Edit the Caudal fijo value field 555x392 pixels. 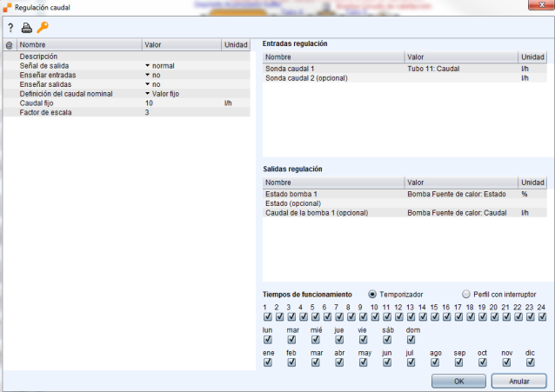click(183, 103)
